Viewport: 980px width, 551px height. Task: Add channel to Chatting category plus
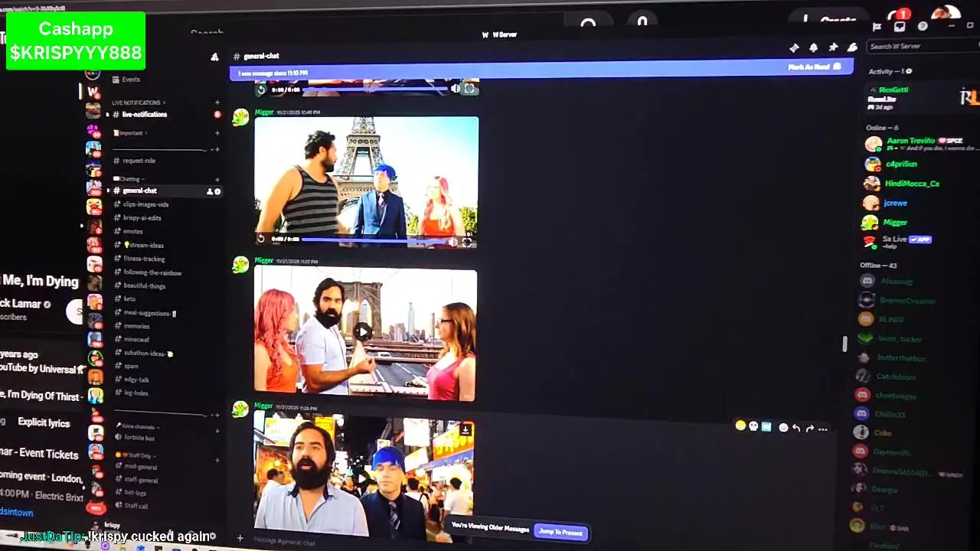pos(217,178)
